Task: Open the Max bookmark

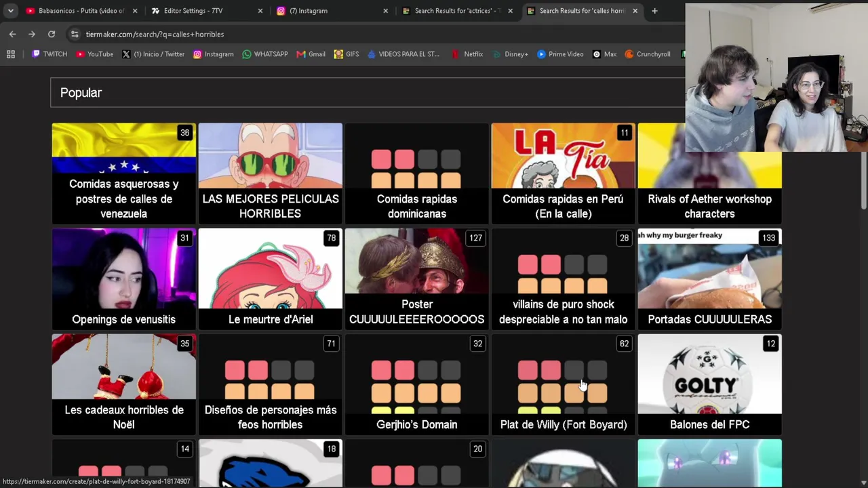Action: pyautogui.click(x=604, y=54)
